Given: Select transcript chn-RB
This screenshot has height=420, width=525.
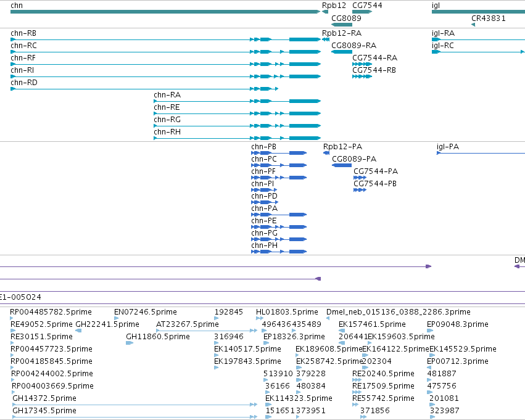Looking at the screenshot, I should tap(166, 39).
